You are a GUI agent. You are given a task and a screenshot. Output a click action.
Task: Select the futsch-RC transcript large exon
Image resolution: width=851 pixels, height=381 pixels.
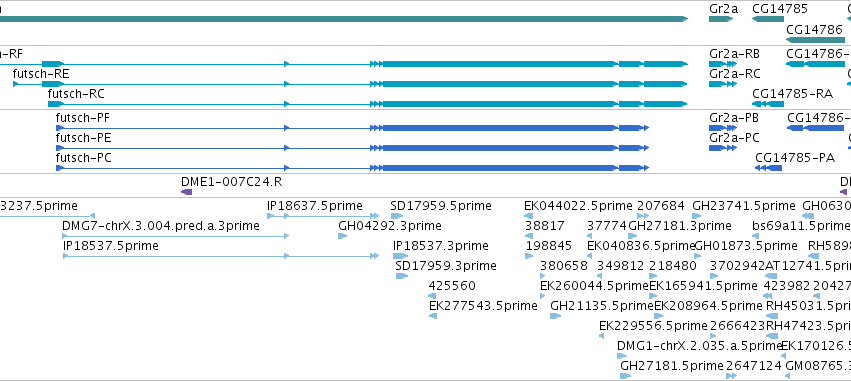click(535, 104)
